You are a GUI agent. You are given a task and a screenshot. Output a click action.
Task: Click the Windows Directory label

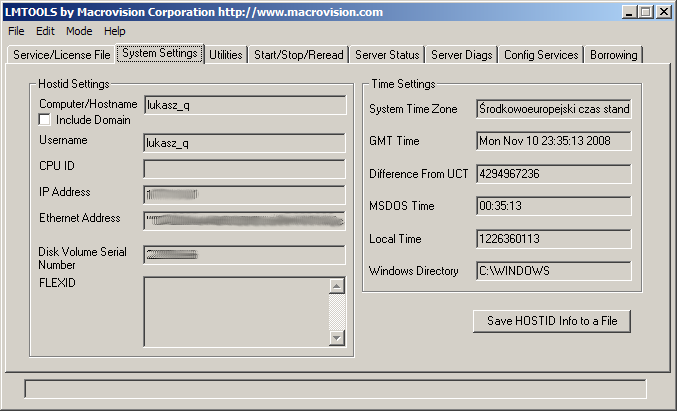pyautogui.click(x=414, y=271)
